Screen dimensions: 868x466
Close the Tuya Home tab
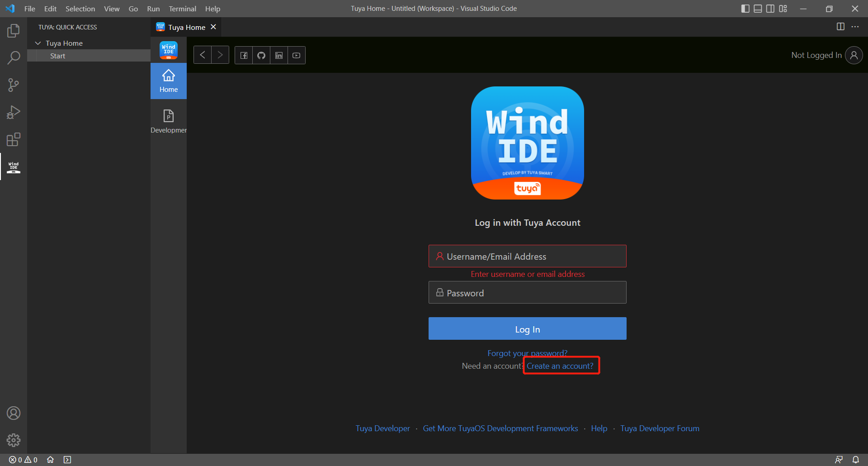point(213,27)
